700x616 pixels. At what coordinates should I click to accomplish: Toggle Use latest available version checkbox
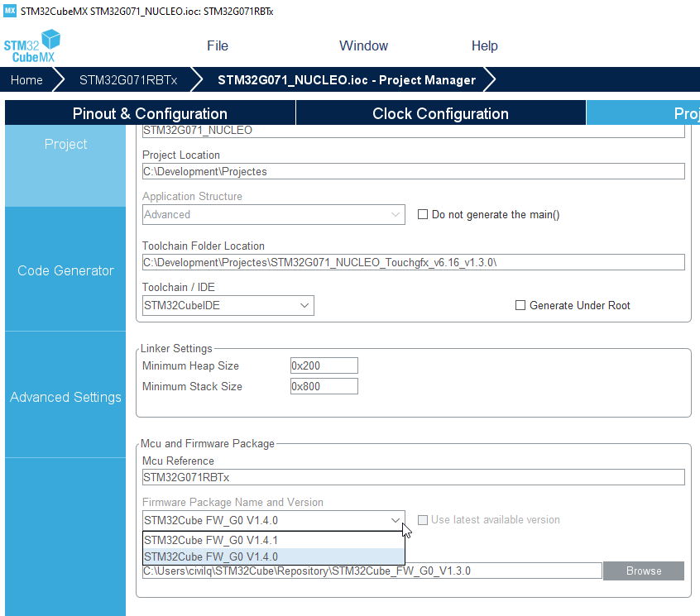(422, 520)
